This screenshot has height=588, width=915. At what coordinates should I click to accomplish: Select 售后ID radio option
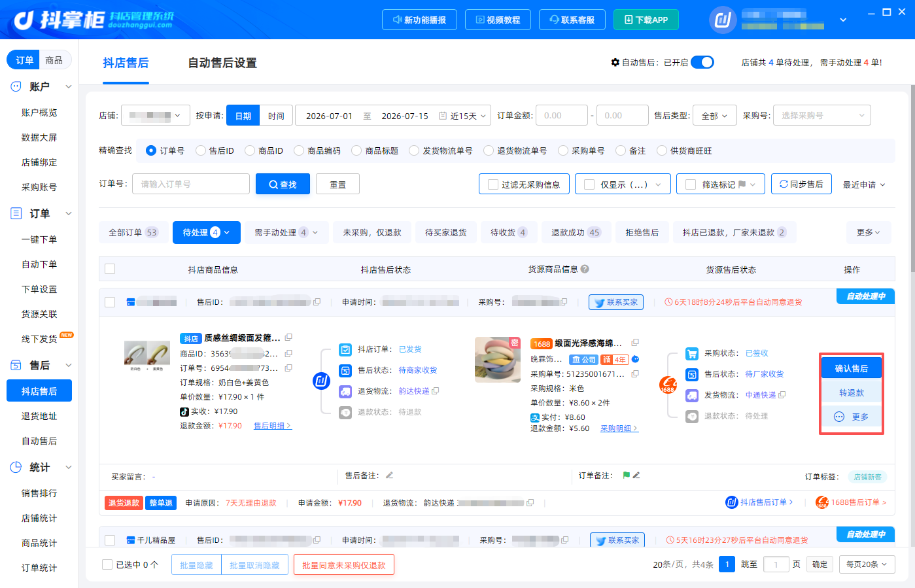(x=201, y=150)
